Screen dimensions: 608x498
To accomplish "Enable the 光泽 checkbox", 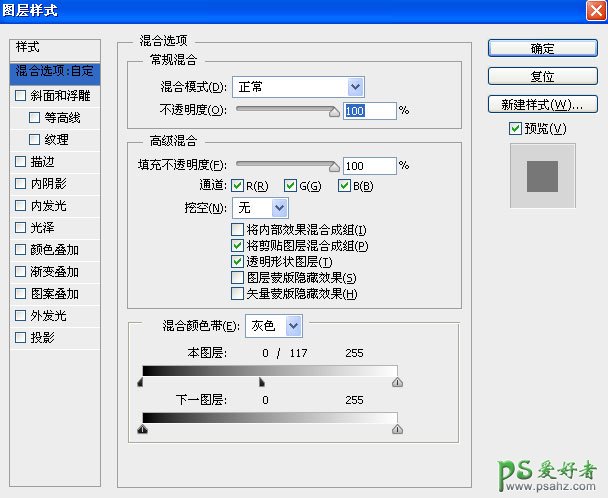I will tap(21, 227).
